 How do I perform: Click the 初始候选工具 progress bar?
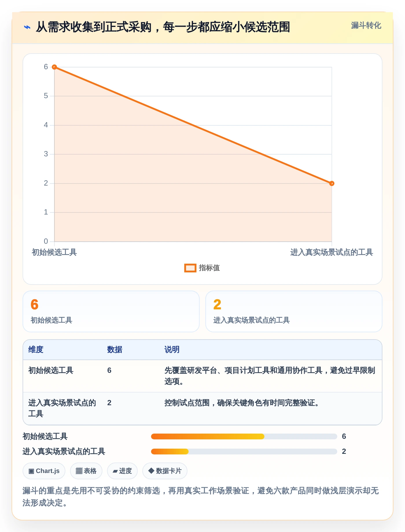[x=244, y=436]
